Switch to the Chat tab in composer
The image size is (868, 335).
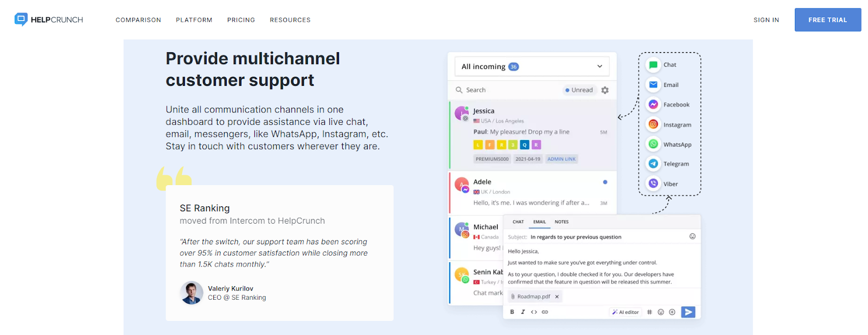[518, 222]
